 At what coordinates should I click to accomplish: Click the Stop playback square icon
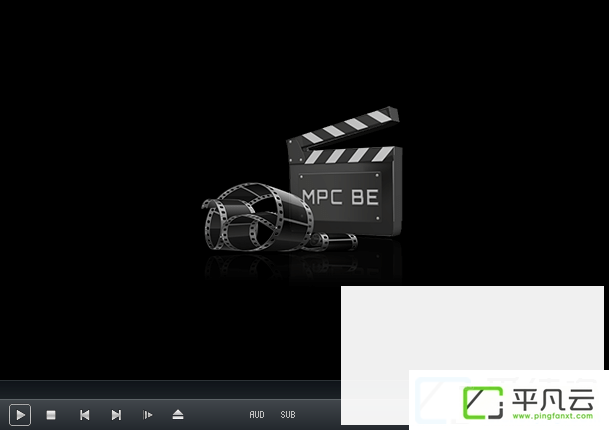pos(51,415)
